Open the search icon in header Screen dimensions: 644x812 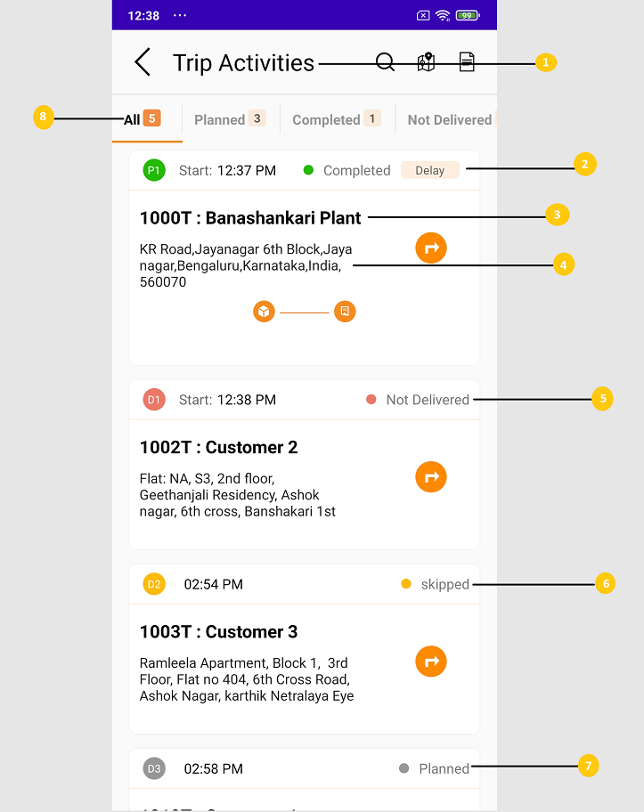point(385,62)
